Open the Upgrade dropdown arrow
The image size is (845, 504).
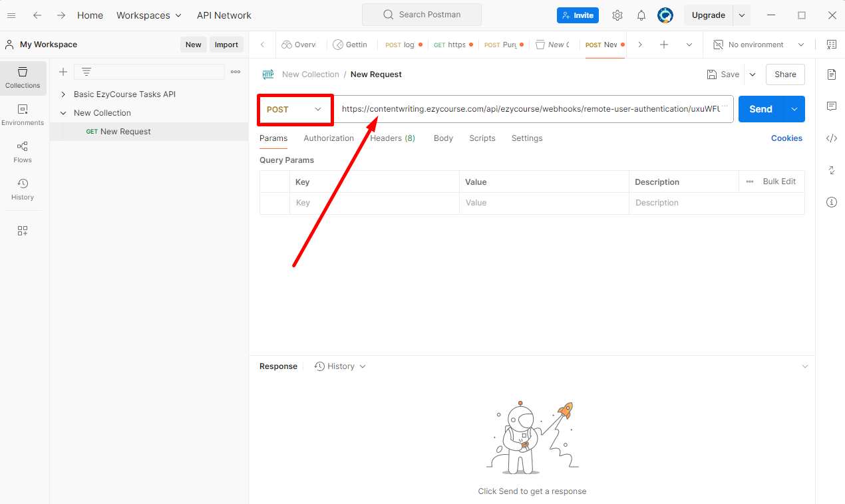(x=742, y=15)
